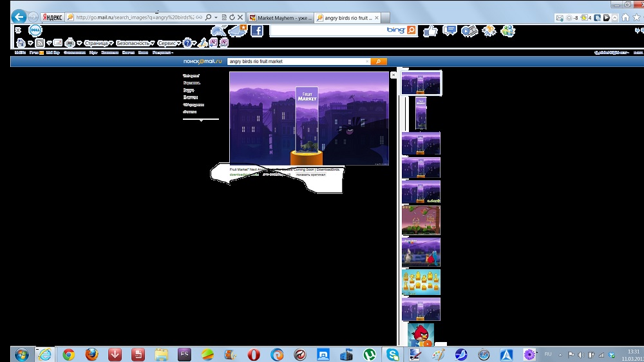The width and height of the screenshot is (644, 362).
Task: Select the tall narrow Fruit Market thumbnail
Action: (x=421, y=113)
